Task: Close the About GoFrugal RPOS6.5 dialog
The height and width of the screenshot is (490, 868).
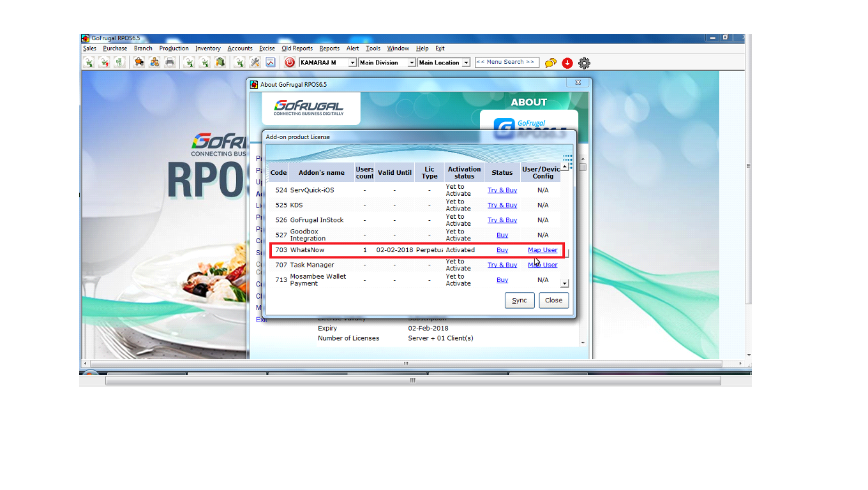Action: pos(578,84)
